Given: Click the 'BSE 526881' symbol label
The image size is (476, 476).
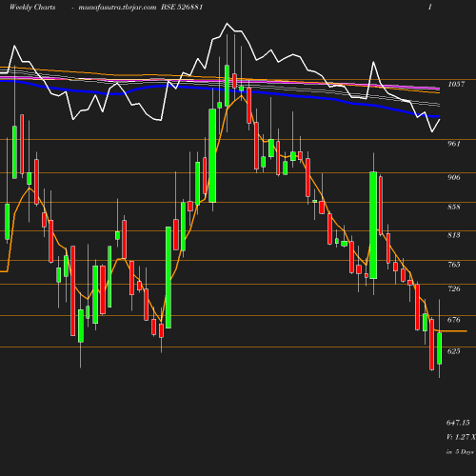Looking at the screenshot, I should (182, 7).
